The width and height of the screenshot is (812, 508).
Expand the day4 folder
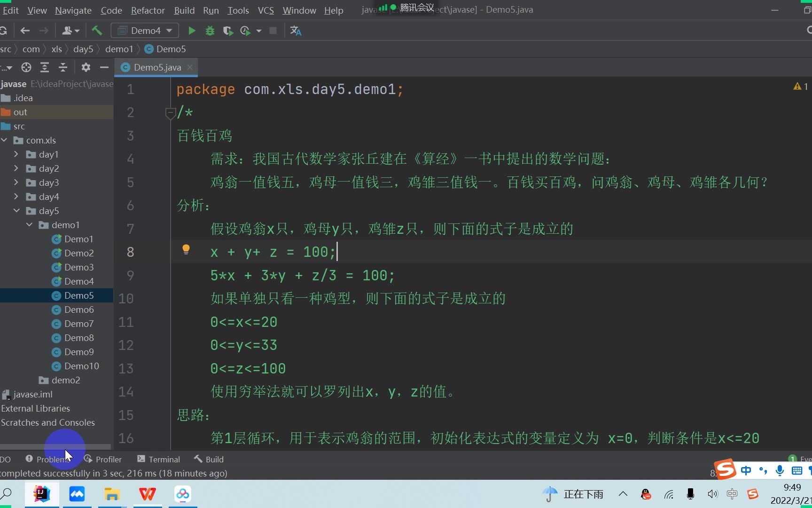click(x=16, y=197)
